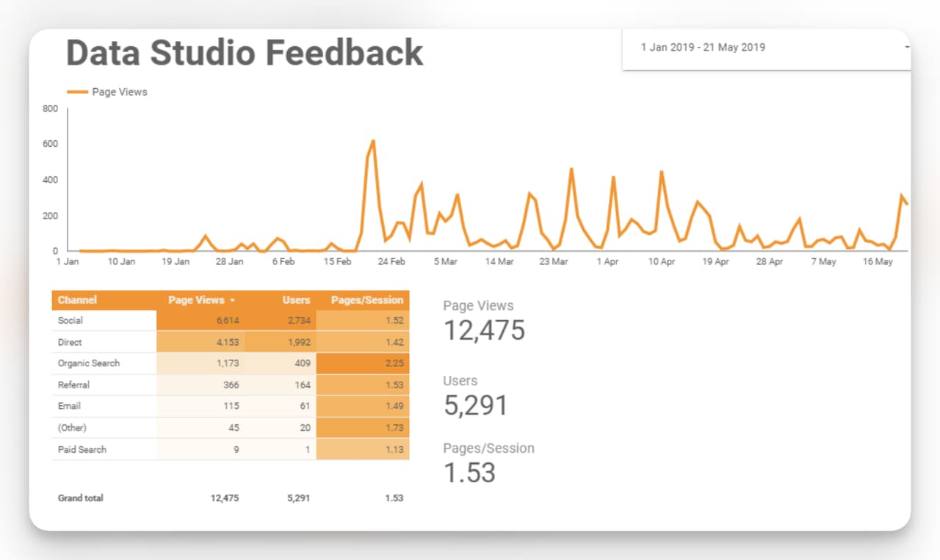The width and height of the screenshot is (940, 560).
Task: Select the Paid Search channel row
Action: click(x=231, y=449)
